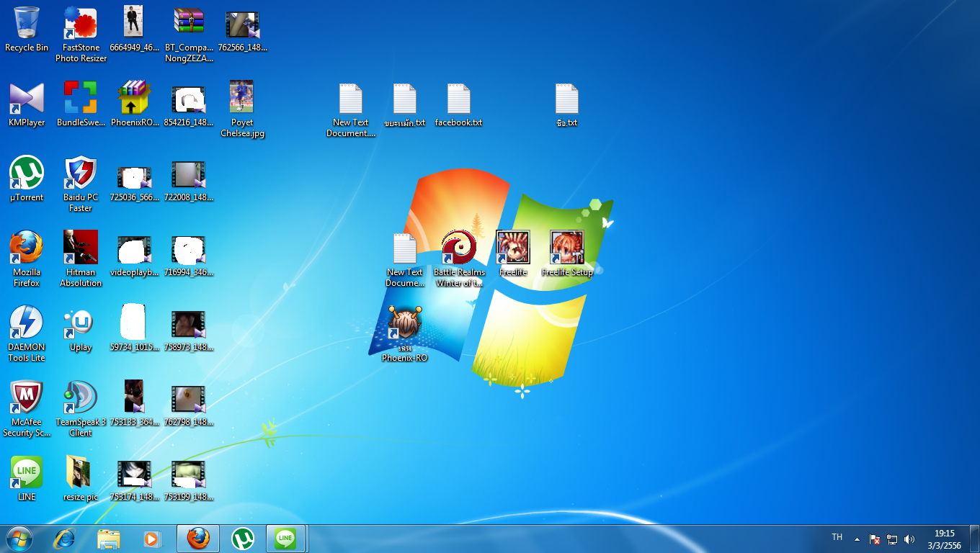This screenshot has height=553, width=980.
Task: Select New Text Document beside Battle Realms
Action: click(x=405, y=259)
